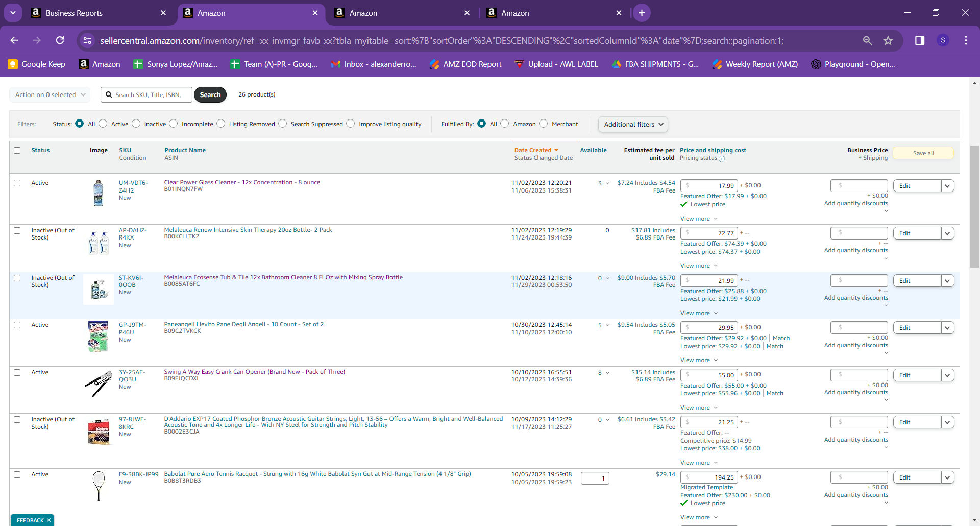
Task: Expand Additional filters
Action: [633, 124]
